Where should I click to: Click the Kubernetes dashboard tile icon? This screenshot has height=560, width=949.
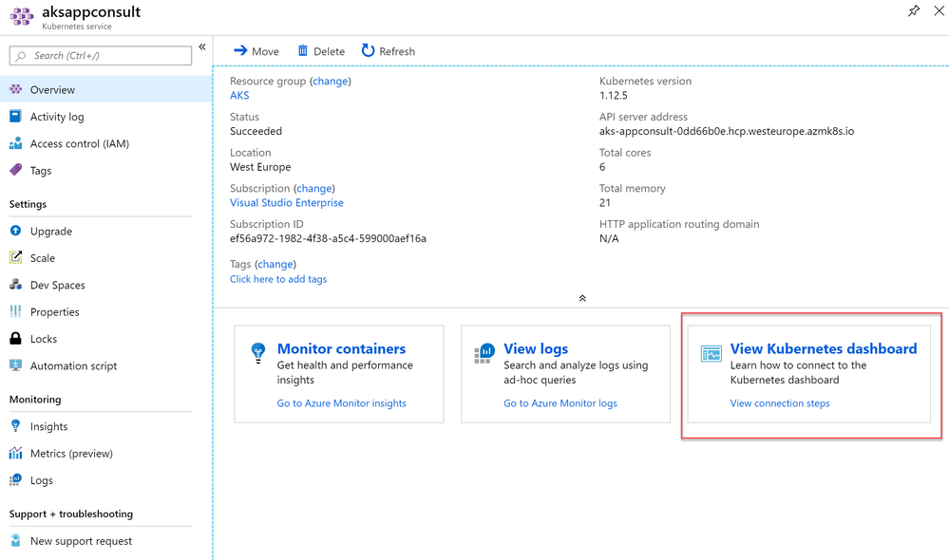point(712,353)
